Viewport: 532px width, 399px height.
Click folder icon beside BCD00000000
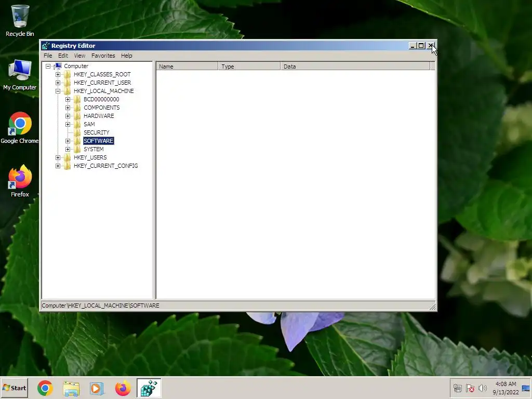point(77,99)
